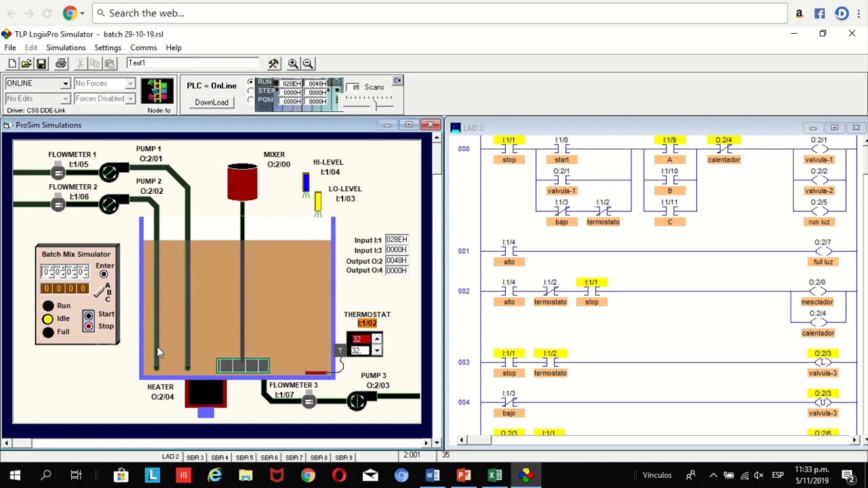Click the DownLoad button
The width and height of the screenshot is (868, 488).
tap(212, 102)
